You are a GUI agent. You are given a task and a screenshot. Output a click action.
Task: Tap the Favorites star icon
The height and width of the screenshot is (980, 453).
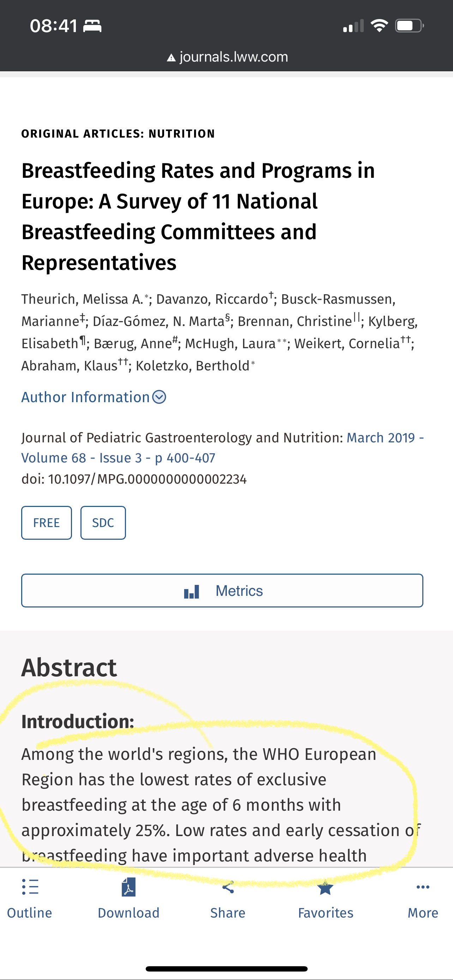326,888
